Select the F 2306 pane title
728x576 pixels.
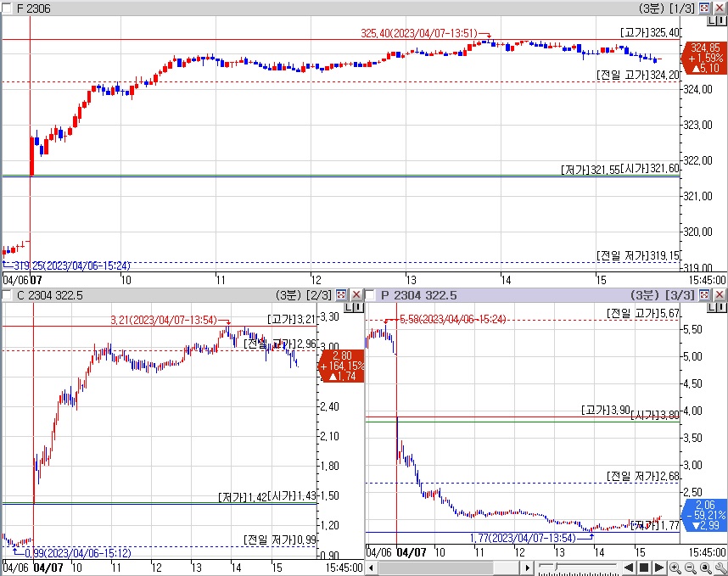point(33,8)
